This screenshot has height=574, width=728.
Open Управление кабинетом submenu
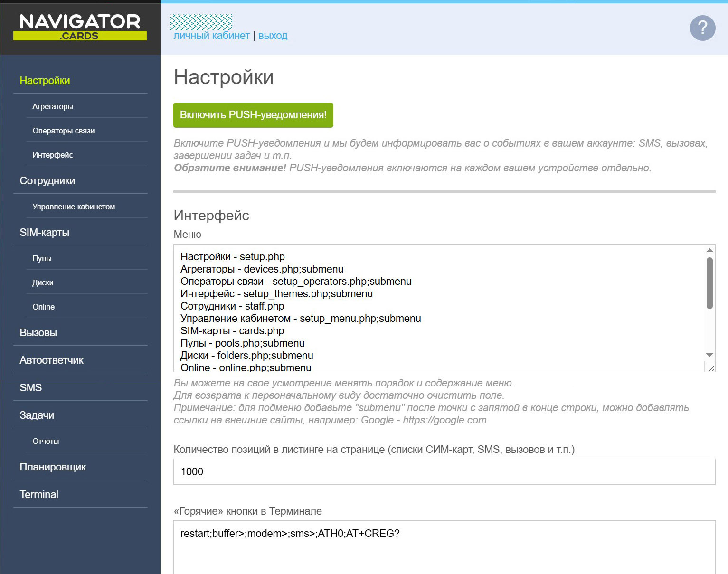(x=74, y=207)
